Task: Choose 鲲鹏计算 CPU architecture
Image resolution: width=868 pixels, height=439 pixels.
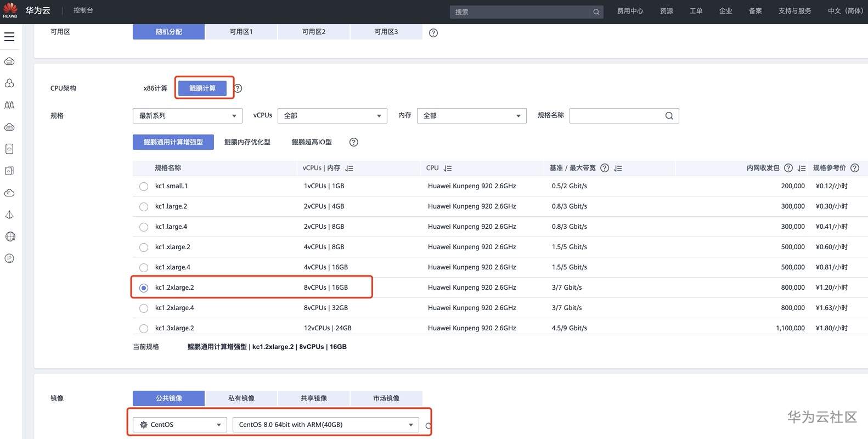Action: [202, 88]
